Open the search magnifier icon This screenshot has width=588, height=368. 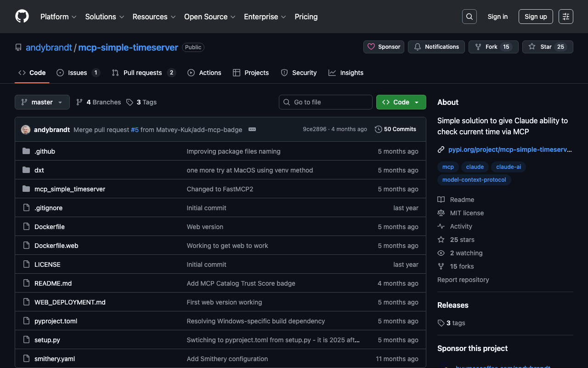point(469,17)
